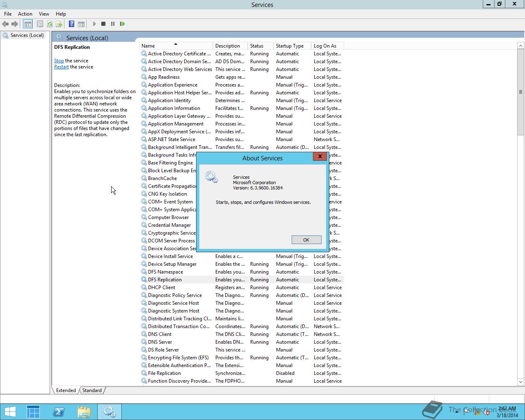Image resolution: width=525 pixels, height=420 pixels.
Task: Launch PowerShell from the taskbar
Action: [x=59, y=412]
